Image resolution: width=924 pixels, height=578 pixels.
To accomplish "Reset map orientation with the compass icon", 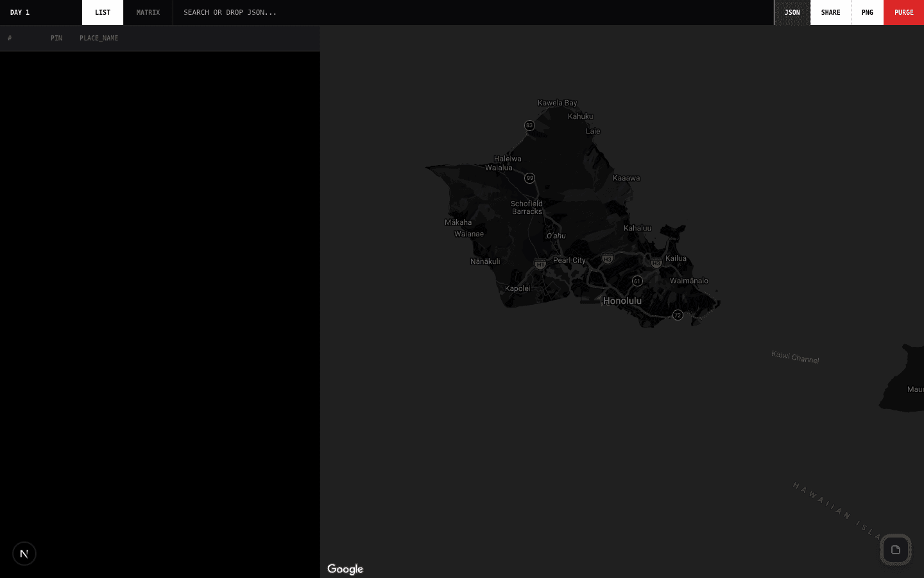I will point(24,554).
